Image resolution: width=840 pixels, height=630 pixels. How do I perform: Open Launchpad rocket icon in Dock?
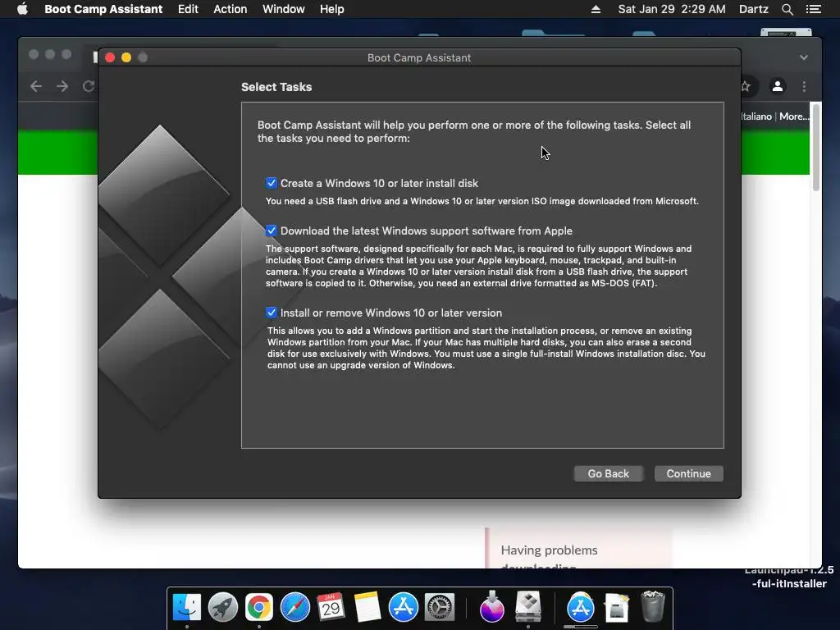coord(223,607)
